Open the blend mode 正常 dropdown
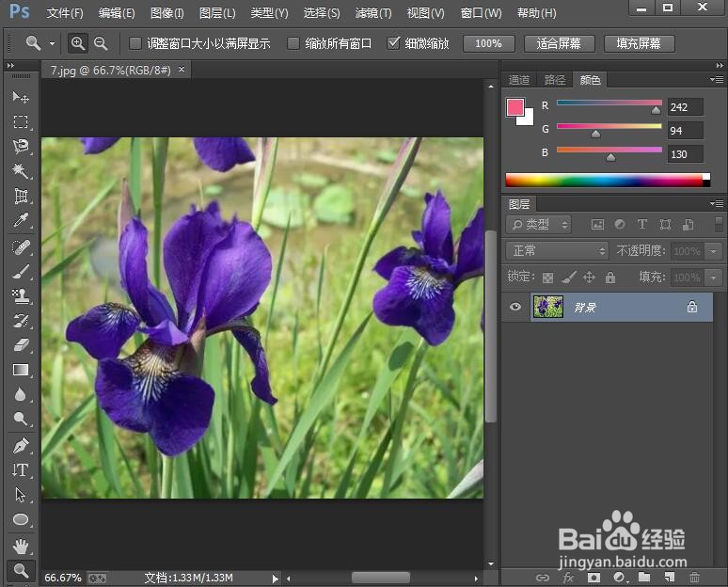This screenshot has height=587, width=728. [x=557, y=251]
